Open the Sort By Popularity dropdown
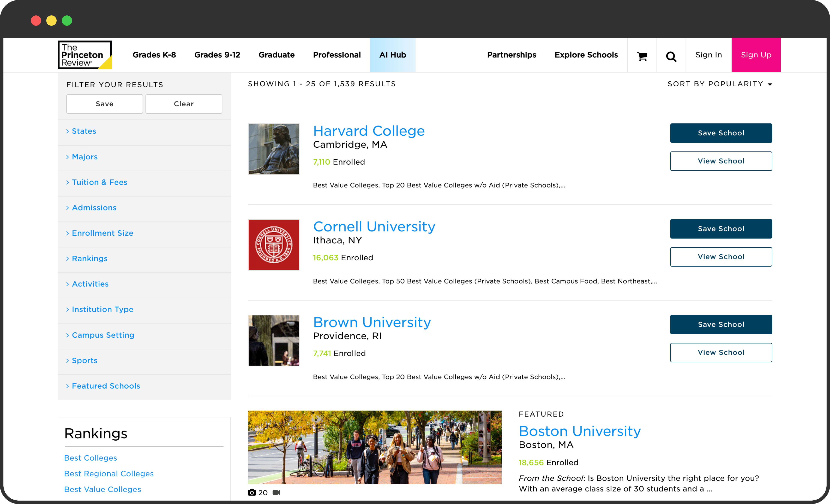This screenshot has height=504, width=830. [720, 84]
